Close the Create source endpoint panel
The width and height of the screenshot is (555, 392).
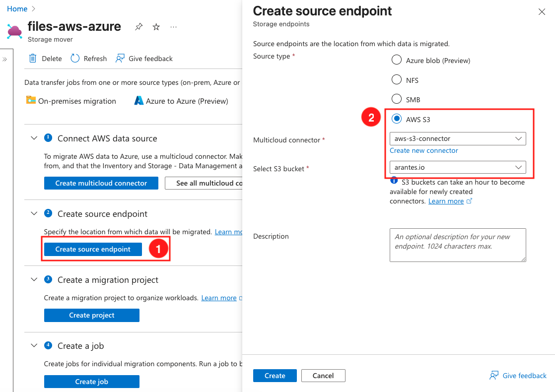tap(542, 12)
